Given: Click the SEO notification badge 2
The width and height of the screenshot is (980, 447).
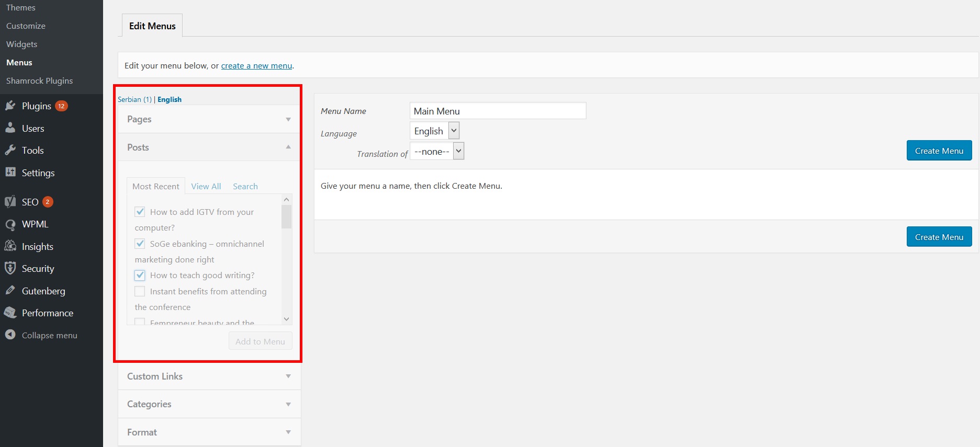Looking at the screenshot, I should [x=48, y=202].
